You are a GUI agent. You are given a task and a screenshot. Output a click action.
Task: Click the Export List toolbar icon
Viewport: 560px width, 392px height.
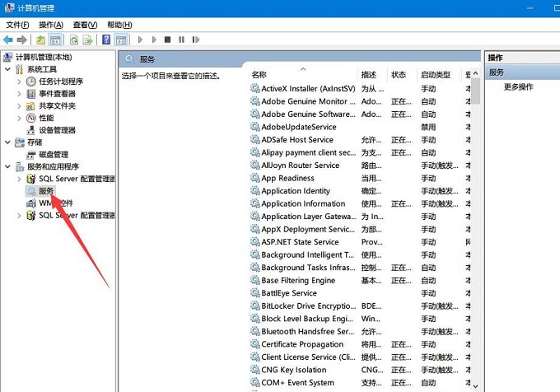pyautogui.click(x=87, y=40)
